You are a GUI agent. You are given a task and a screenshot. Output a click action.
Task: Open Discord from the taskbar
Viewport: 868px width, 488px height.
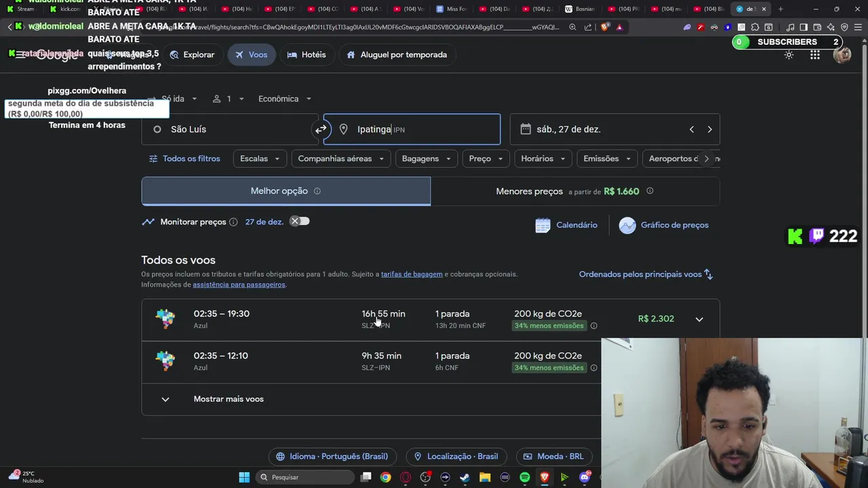pyautogui.click(x=585, y=477)
